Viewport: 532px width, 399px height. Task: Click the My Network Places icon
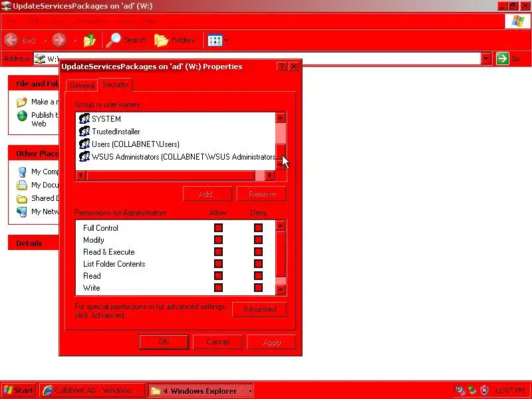tap(22, 211)
